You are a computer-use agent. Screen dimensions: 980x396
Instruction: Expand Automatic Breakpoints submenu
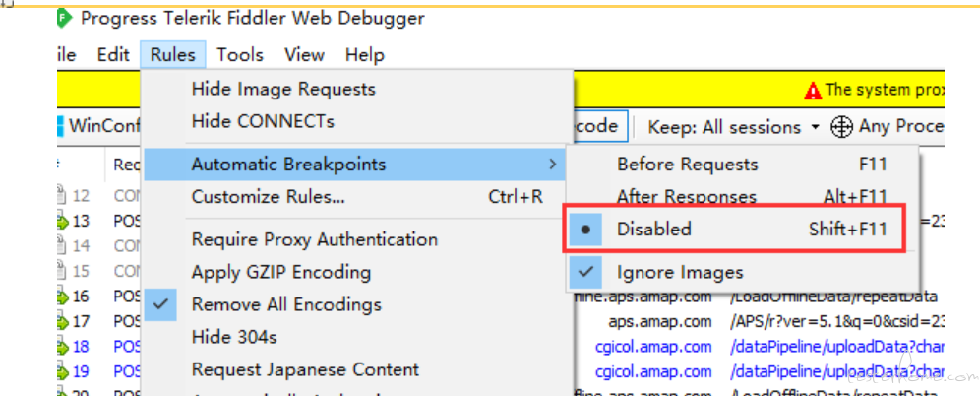(355, 165)
